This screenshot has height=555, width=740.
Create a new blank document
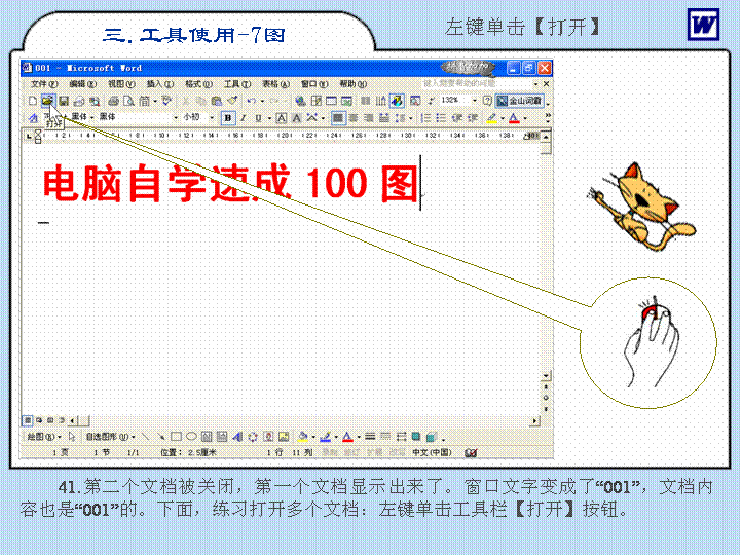(33, 101)
